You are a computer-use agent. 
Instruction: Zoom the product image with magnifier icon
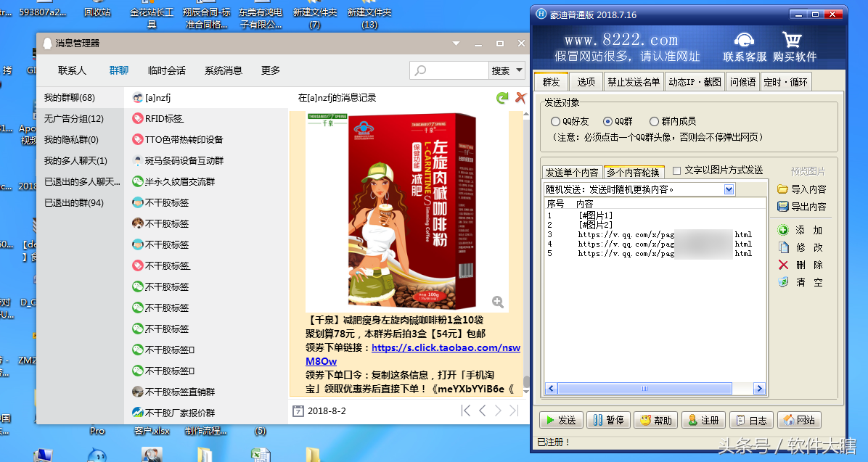498,302
